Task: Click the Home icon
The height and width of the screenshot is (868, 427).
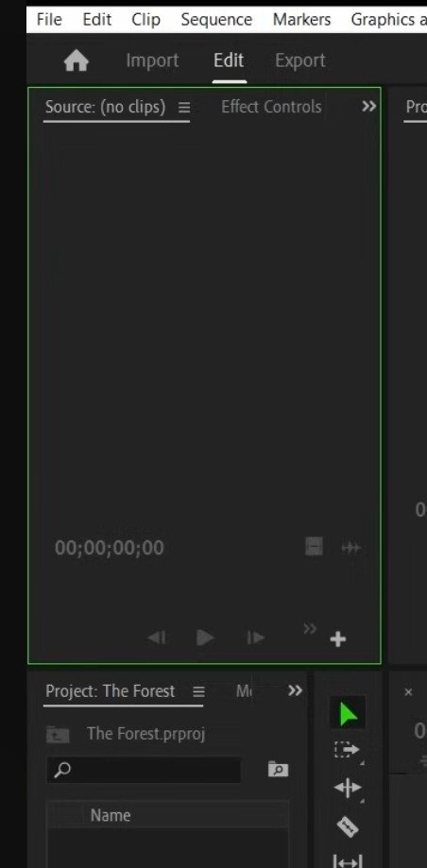Action: [77, 60]
